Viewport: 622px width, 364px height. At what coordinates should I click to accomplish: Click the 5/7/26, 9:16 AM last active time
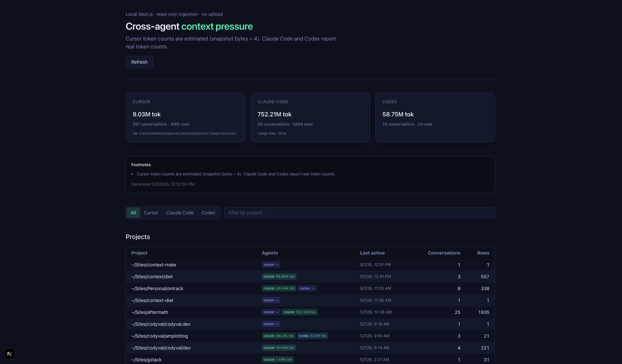point(375,336)
